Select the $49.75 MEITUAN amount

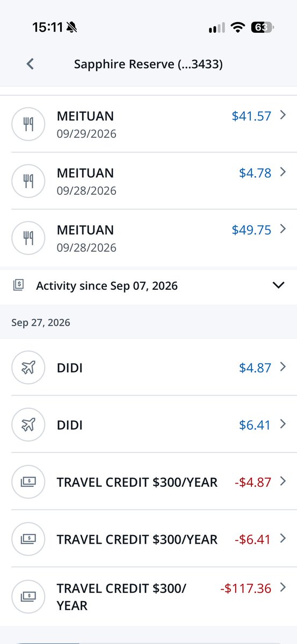[251, 230]
